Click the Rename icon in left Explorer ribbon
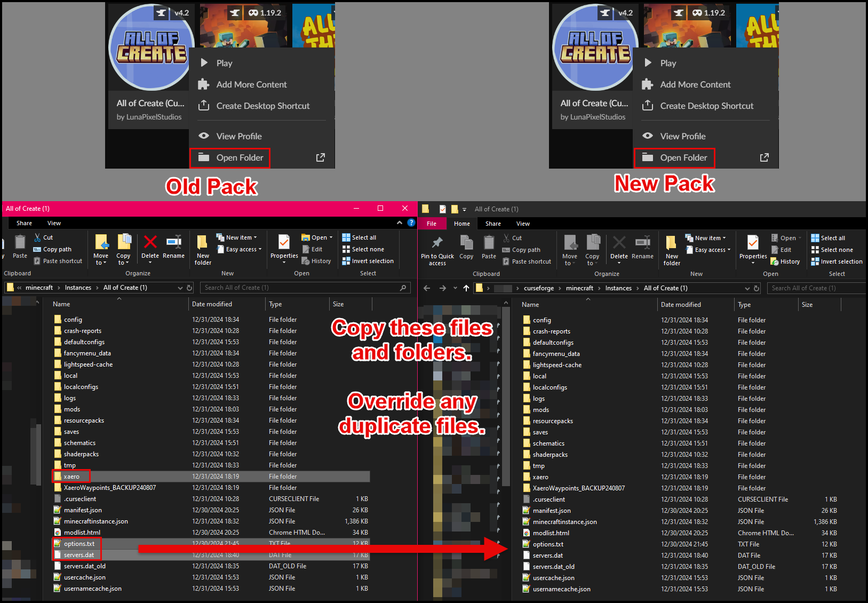 (x=173, y=243)
